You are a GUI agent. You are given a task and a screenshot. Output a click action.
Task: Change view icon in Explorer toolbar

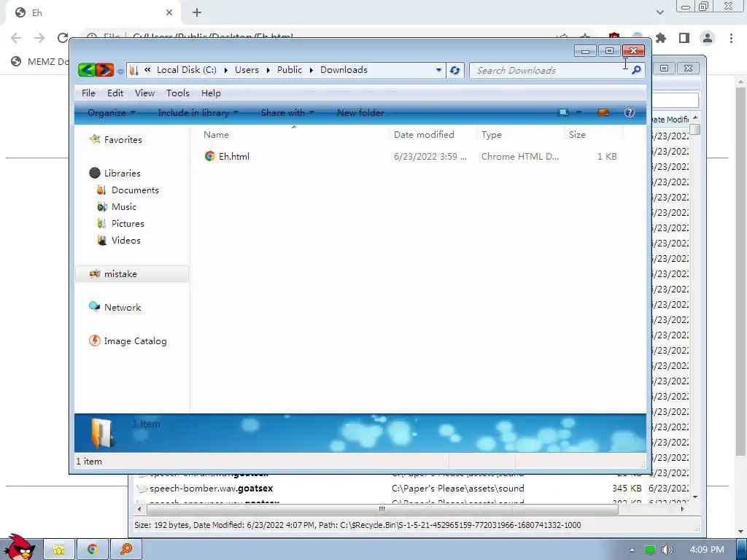(563, 113)
